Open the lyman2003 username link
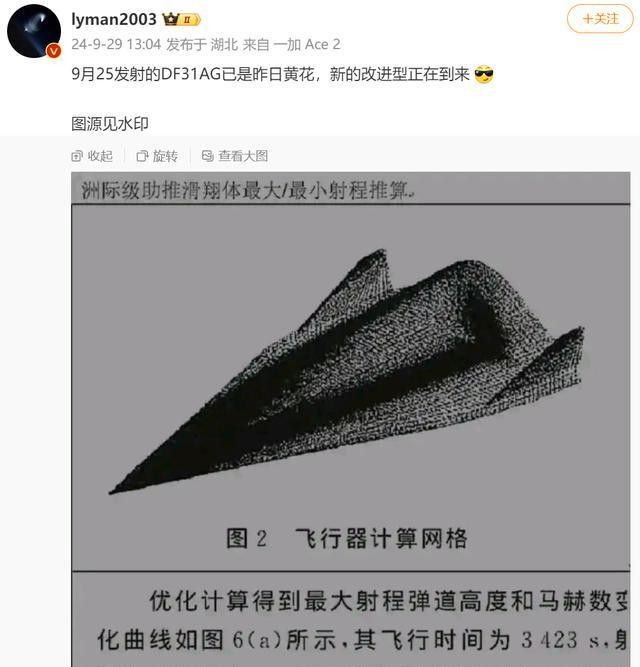Screen dimensions: 640x667 (114, 20)
